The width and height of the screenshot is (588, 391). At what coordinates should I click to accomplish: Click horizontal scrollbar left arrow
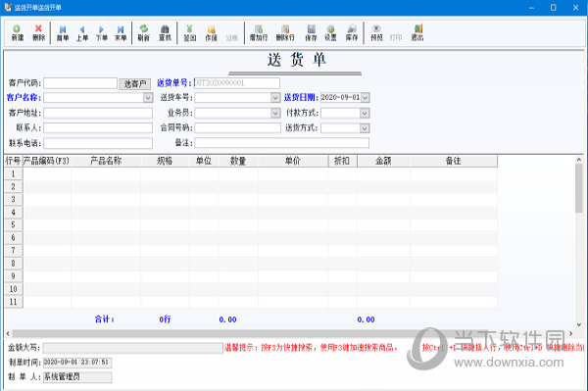pos(8,333)
